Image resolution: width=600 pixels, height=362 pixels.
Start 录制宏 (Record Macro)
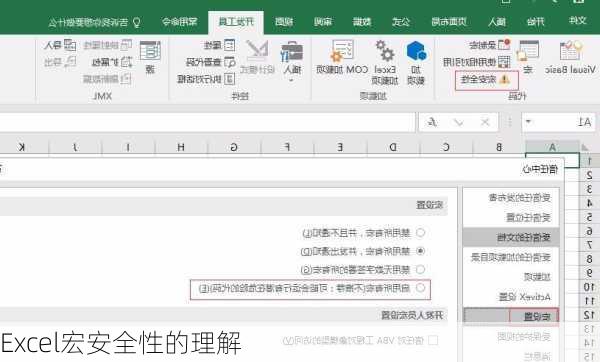tap(490, 45)
